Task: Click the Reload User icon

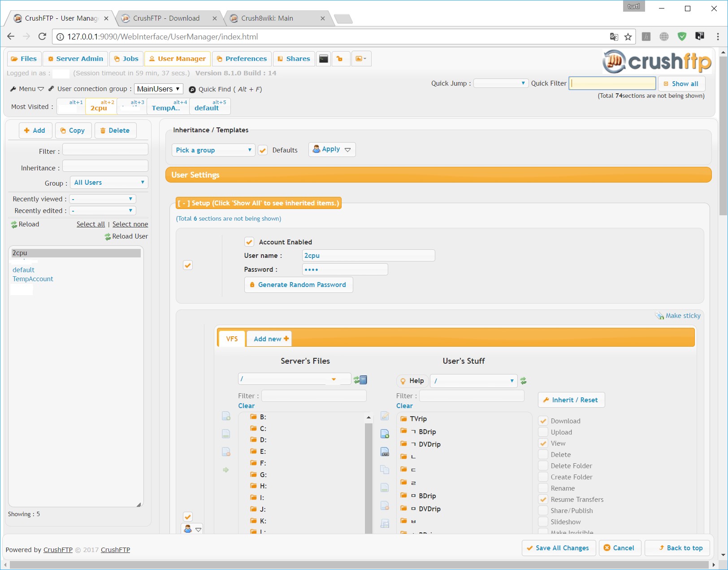Action: 108,237
